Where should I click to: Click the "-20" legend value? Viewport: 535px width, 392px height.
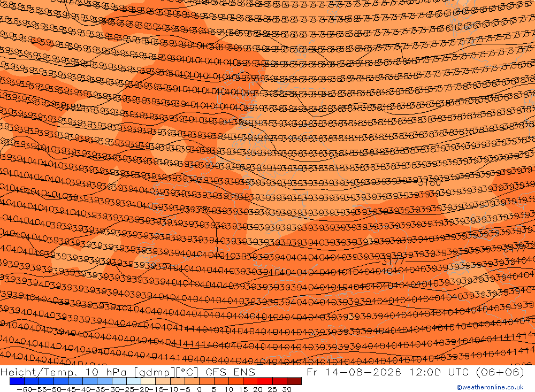tap(141, 389)
